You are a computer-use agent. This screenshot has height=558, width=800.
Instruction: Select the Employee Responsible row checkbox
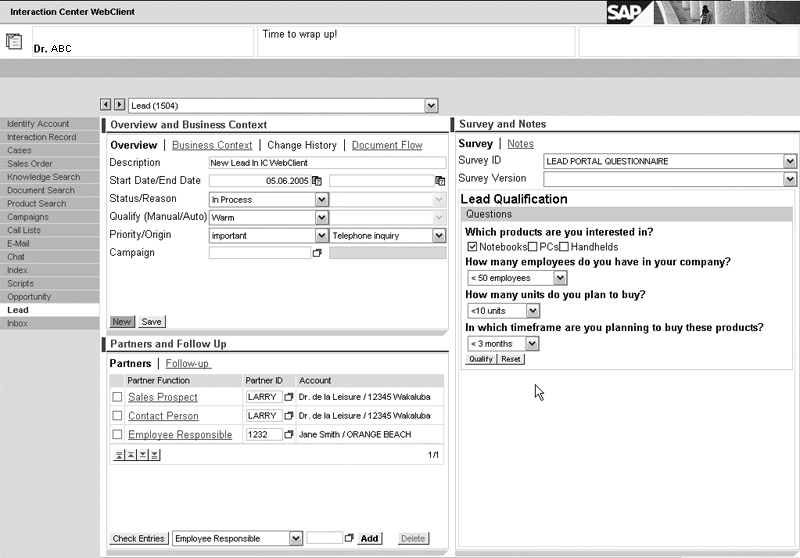(x=117, y=435)
